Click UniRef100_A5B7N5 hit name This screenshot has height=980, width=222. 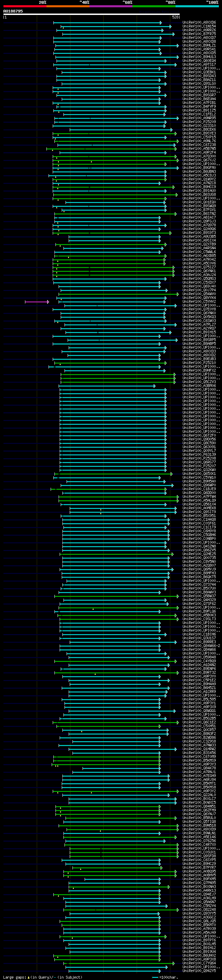click(x=199, y=149)
